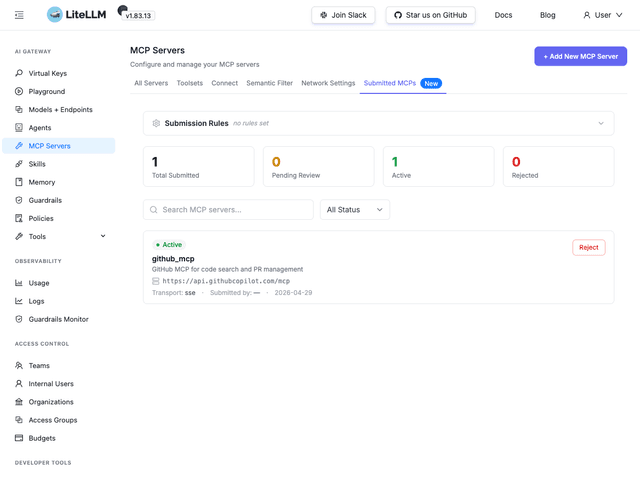Screen dimensions: 640x478
Task: Click the Usage chart icon
Action: coord(19,283)
